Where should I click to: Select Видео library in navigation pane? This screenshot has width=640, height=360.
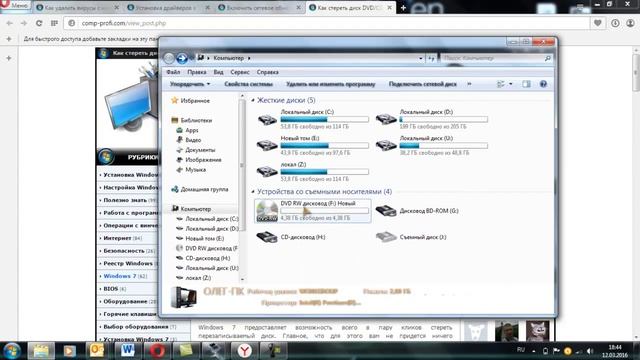pos(193,140)
